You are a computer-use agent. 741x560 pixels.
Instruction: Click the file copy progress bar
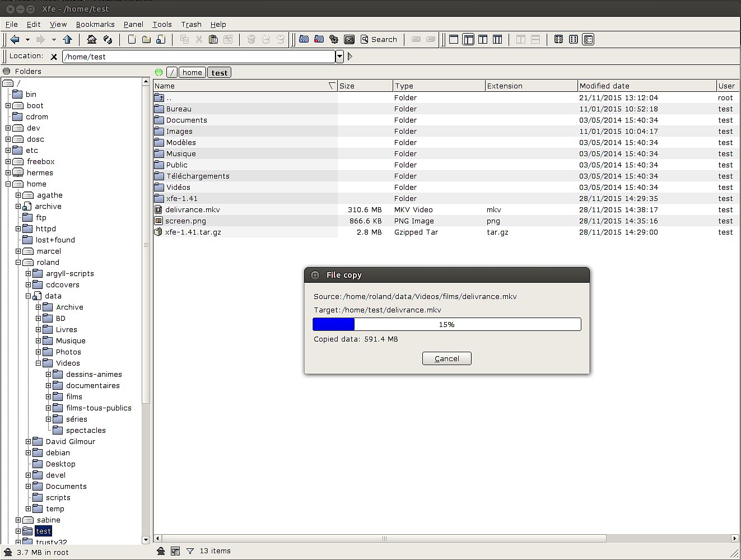point(447,324)
